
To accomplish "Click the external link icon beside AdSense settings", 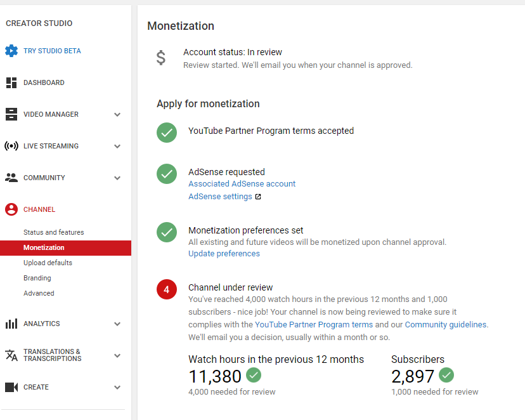I will 258,197.
